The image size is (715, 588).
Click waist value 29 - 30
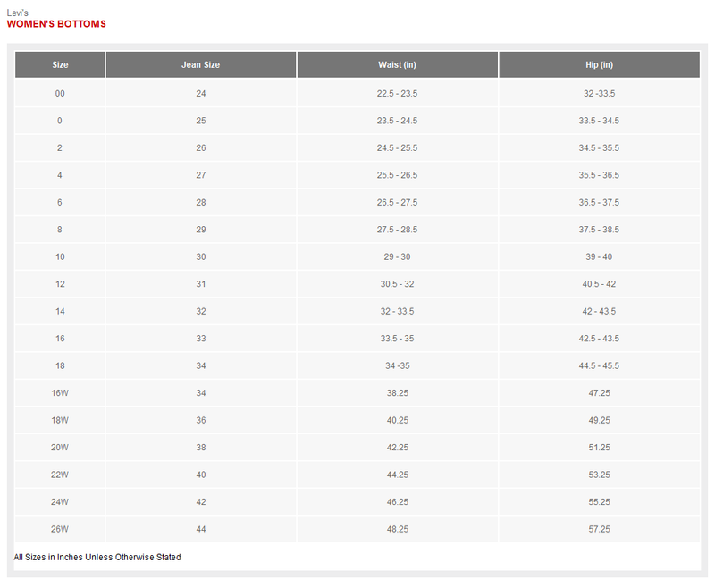(397, 257)
